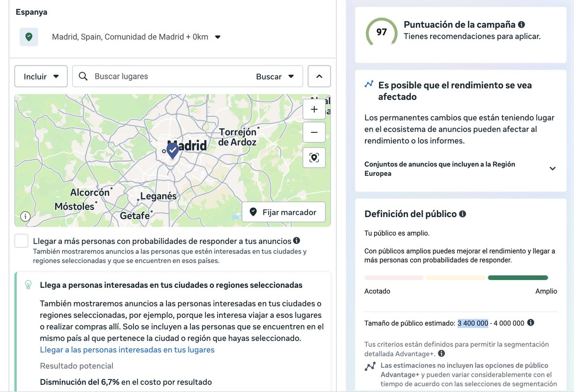The image size is (574, 392).
Task: Expand the Madrid radius dropdown
Action: click(218, 37)
